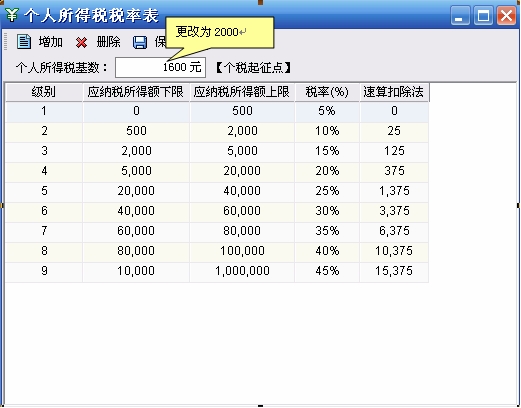Click the 应纳税所得额下限 column header
The width and height of the screenshot is (521, 408).
[x=136, y=92]
